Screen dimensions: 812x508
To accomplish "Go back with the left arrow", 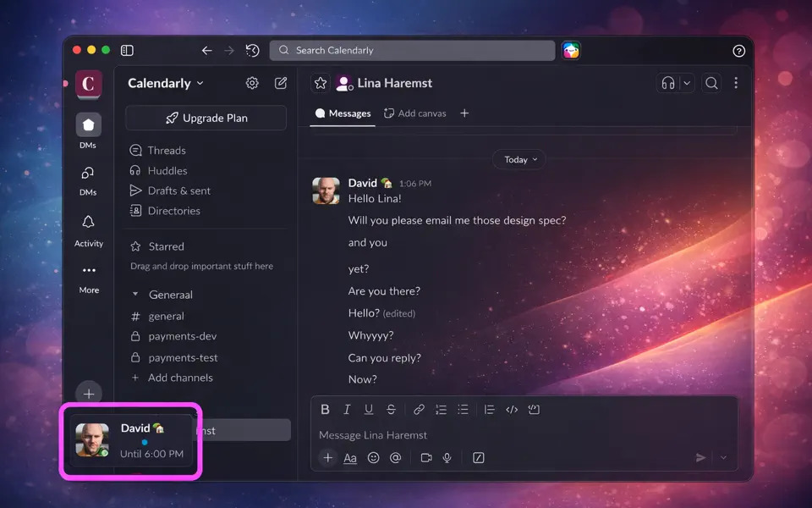I will coord(206,50).
